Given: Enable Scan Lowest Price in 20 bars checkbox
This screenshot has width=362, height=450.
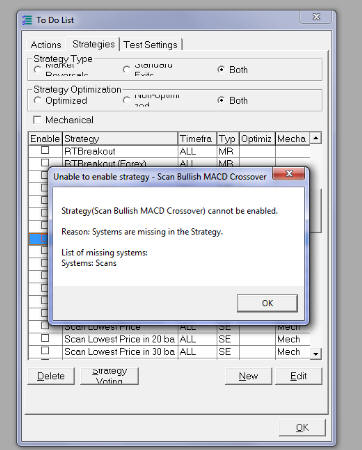Looking at the screenshot, I should tap(45, 338).
